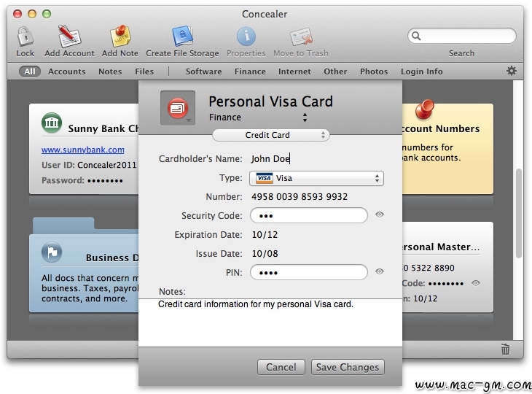This screenshot has width=532, height=394.
Task: Click the Account Numbers note title
Action: pyautogui.click(x=440, y=128)
